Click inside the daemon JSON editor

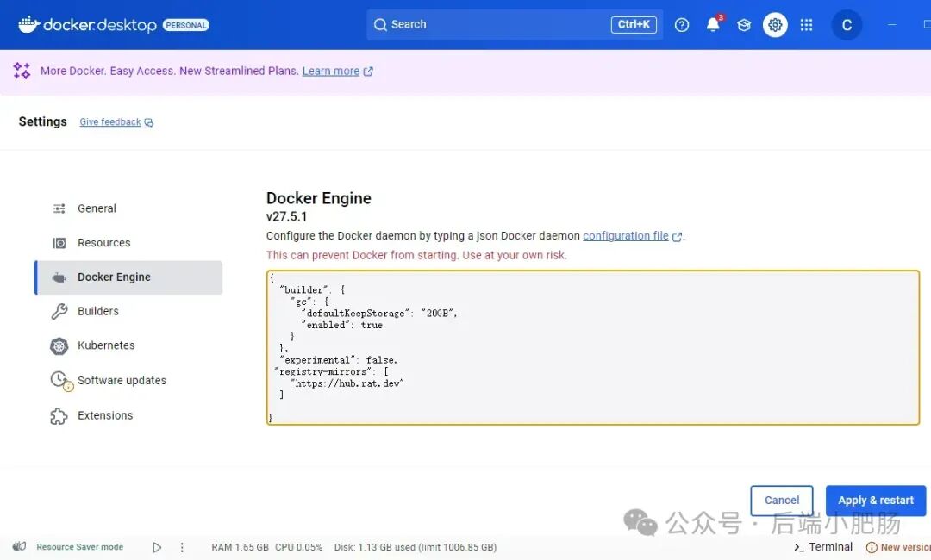pos(593,347)
